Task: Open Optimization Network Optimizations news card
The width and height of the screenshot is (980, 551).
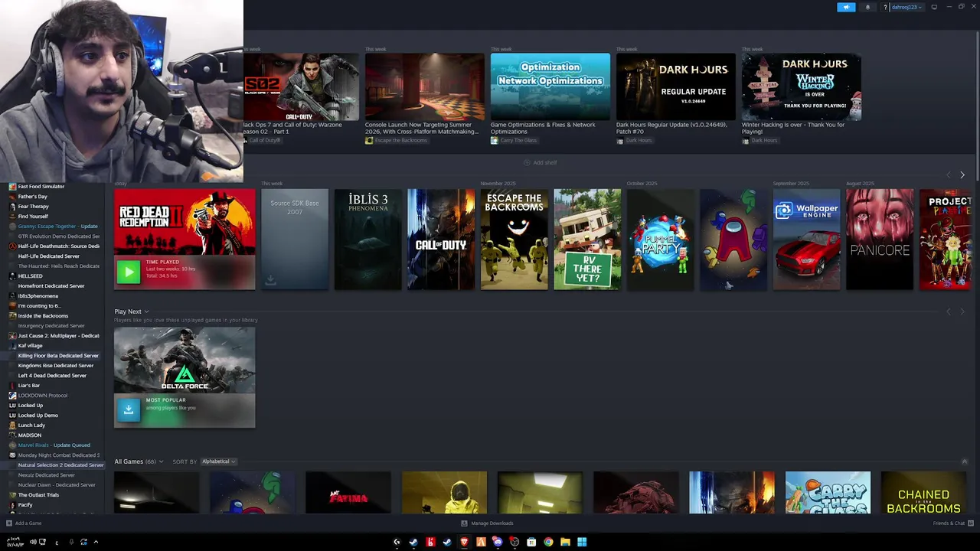Action: (550, 86)
